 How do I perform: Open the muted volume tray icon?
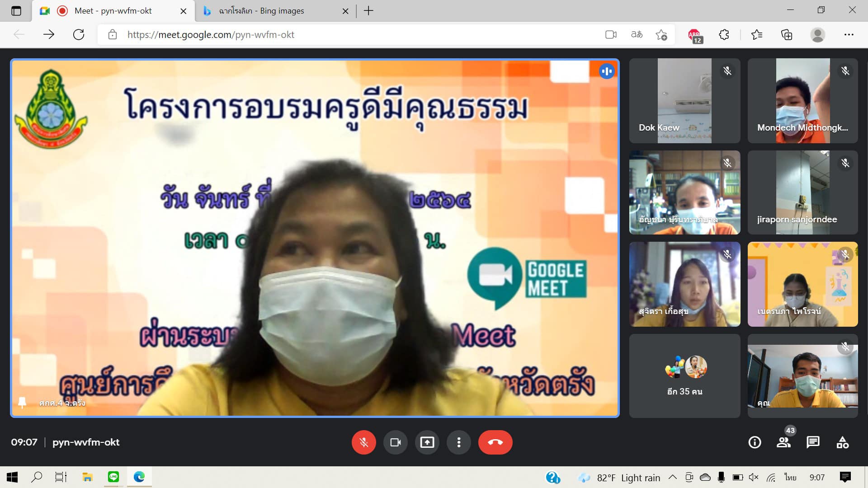(754, 478)
